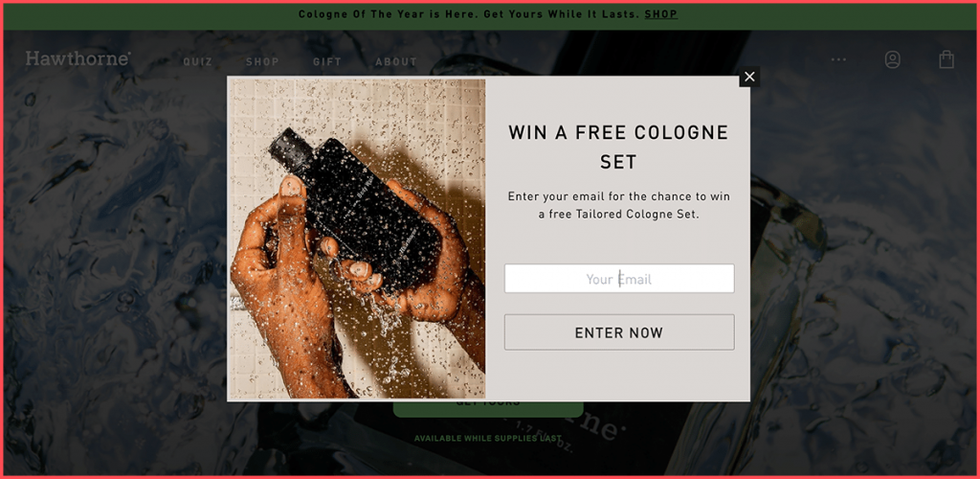Click the Cologne Of The Year announcement text
This screenshot has height=479, width=980.
point(469,14)
